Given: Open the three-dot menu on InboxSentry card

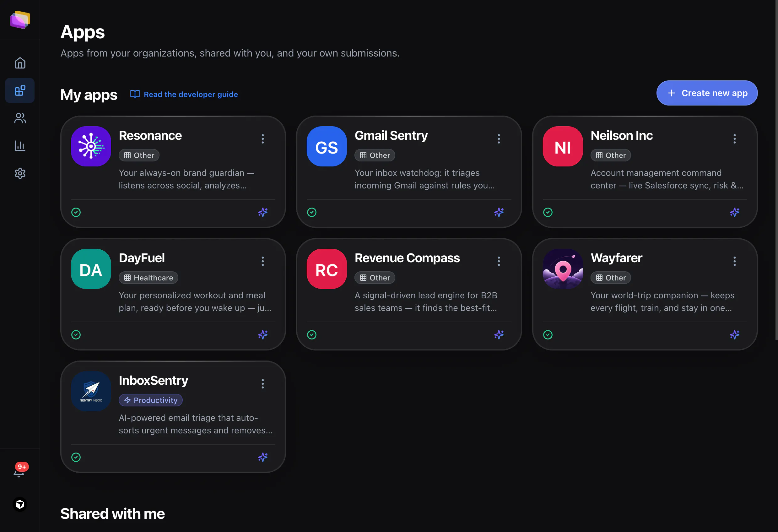Looking at the screenshot, I should (x=263, y=384).
